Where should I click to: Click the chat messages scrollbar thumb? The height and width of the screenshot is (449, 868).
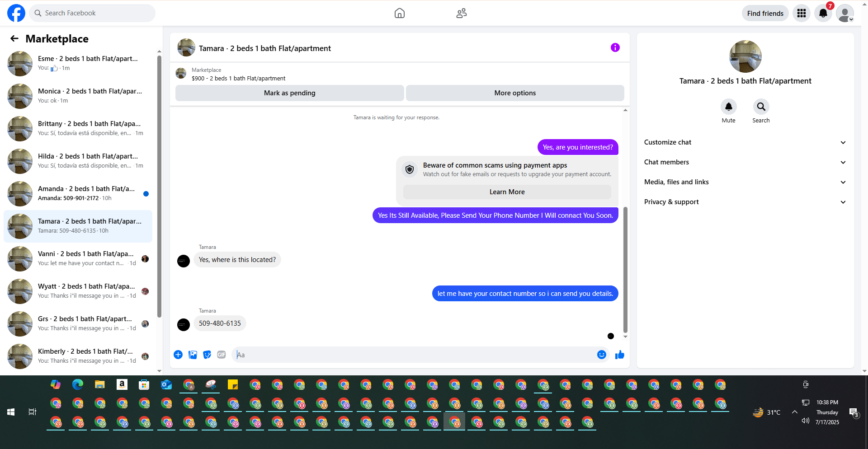pyautogui.click(x=625, y=270)
